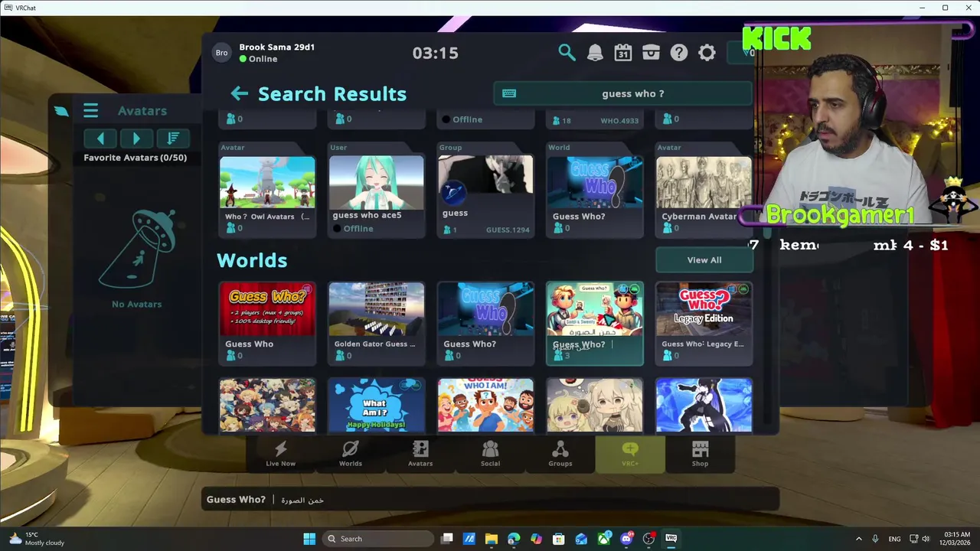
Task: Click the 'GUESS.1294' group code
Action: point(508,230)
